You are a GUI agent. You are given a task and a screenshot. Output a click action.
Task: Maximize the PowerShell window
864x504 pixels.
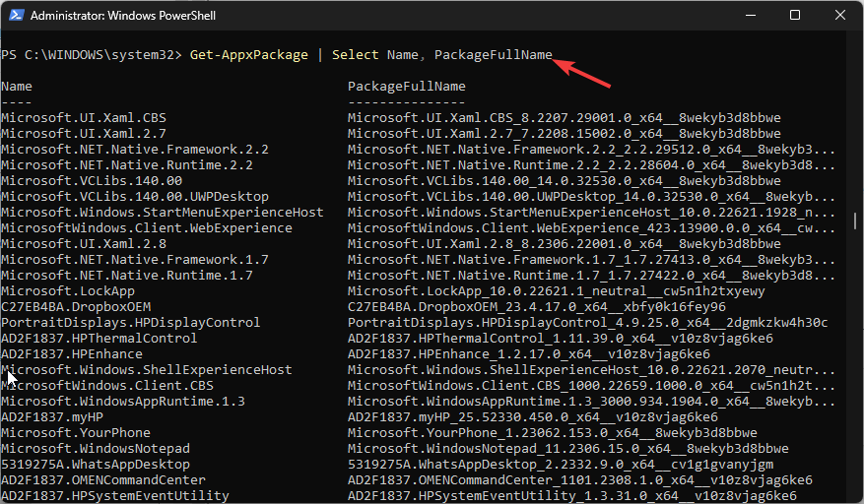coord(795,16)
